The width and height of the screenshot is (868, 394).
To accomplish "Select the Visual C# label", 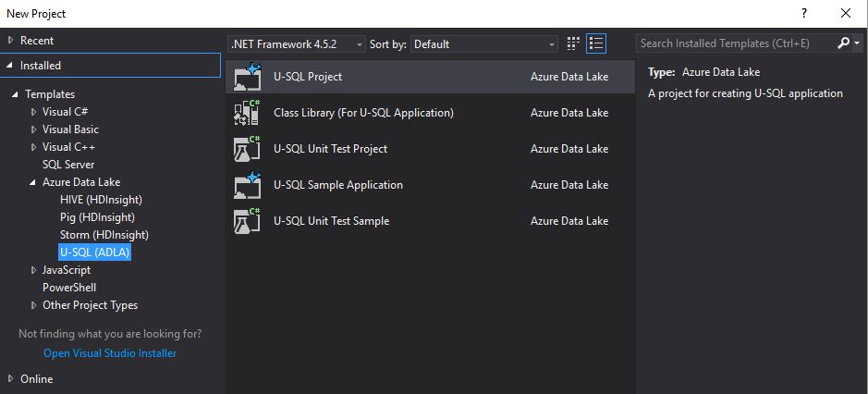I will click(x=65, y=111).
